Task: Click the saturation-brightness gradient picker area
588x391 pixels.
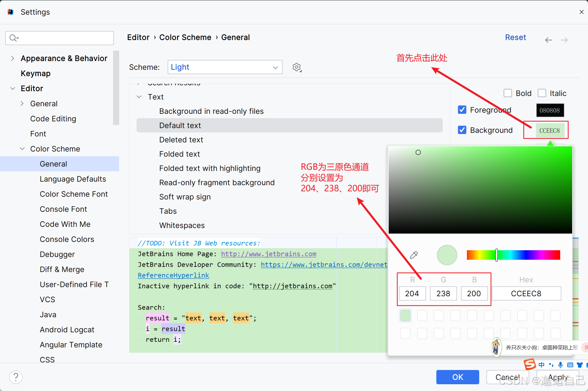Action: (x=480, y=190)
